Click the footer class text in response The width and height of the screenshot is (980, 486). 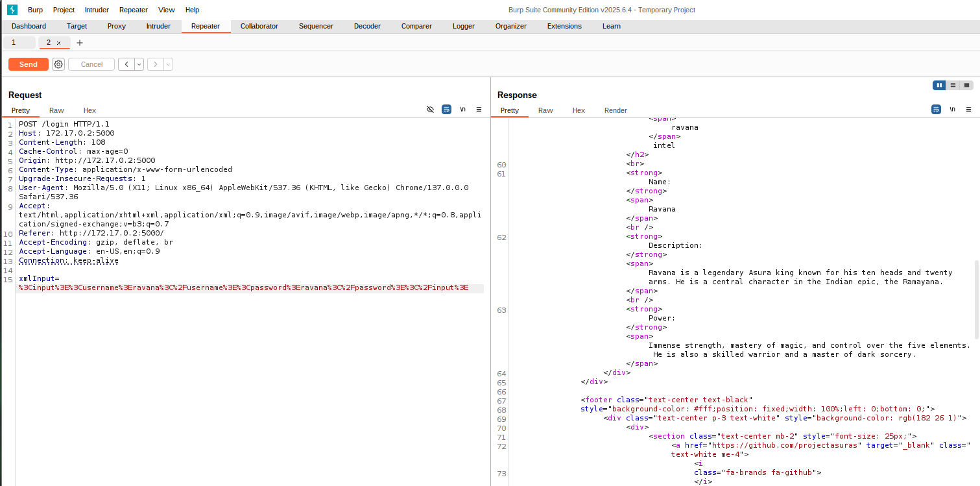pyautogui.click(x=666, y=400)
